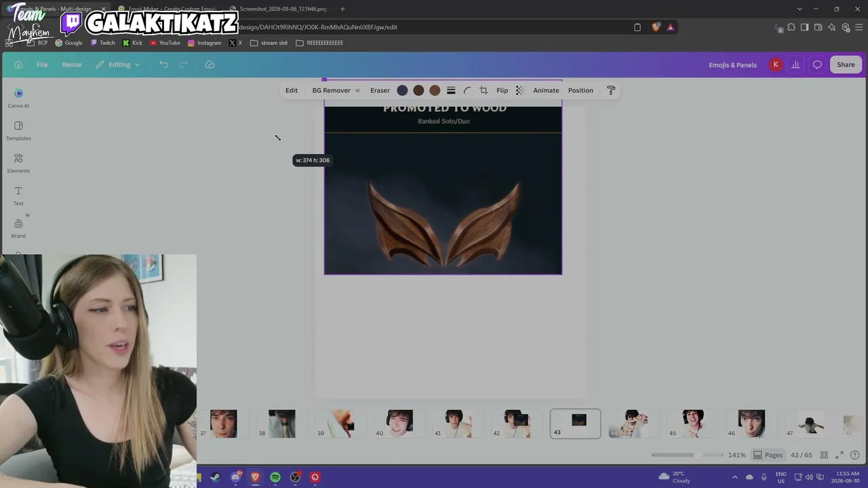Open the transparency control
Image resolution: width=868 pixels, height=488 pixels.
pyautogui.click(x=519, y=90)
